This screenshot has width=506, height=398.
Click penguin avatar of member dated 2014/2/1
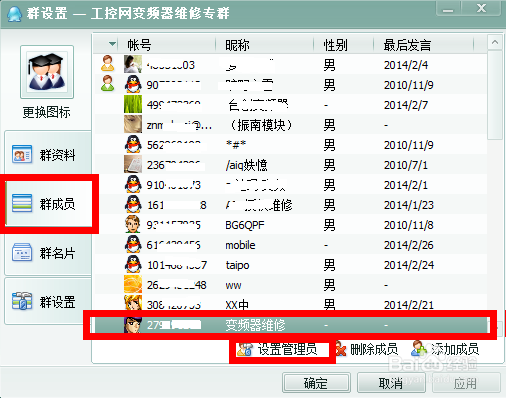[133, 184]
